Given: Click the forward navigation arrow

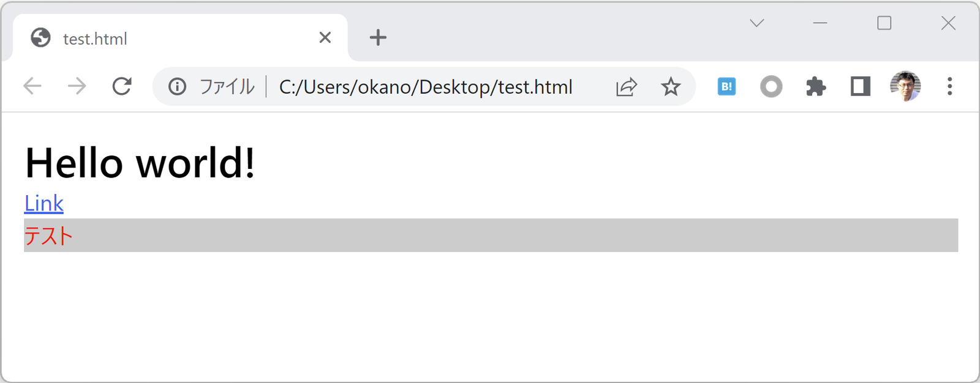Looking at the screenshot, I should 77,86.
